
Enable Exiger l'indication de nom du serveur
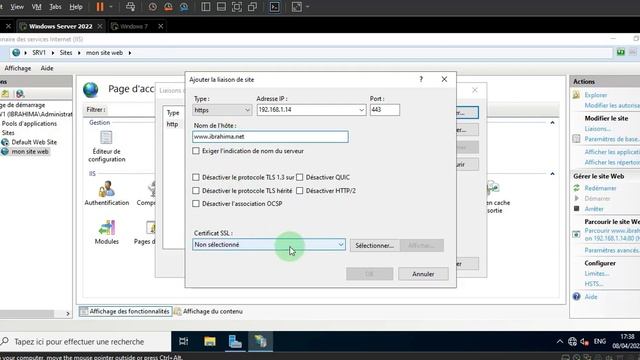(196, 151)
